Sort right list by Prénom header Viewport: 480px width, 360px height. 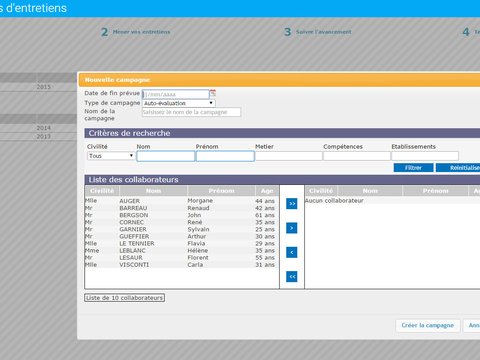click(x=435, y=191)
